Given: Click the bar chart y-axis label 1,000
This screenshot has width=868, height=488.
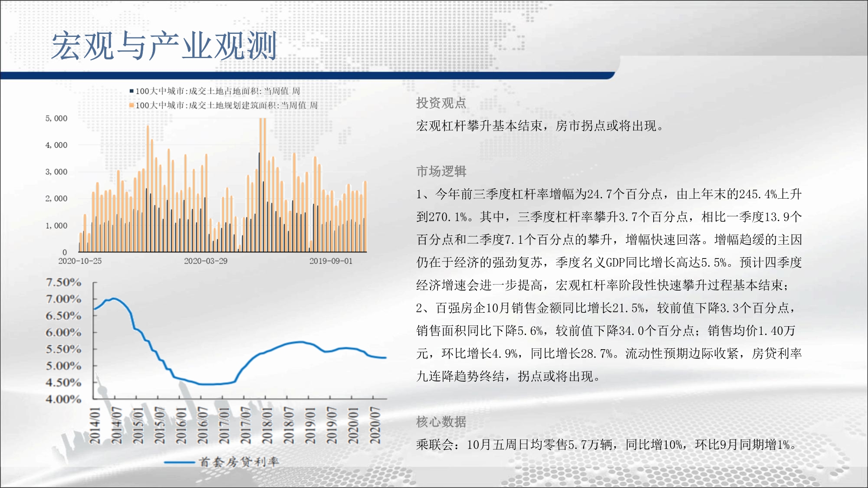Looking at the screenshot, I should click(x=56, y=226).
